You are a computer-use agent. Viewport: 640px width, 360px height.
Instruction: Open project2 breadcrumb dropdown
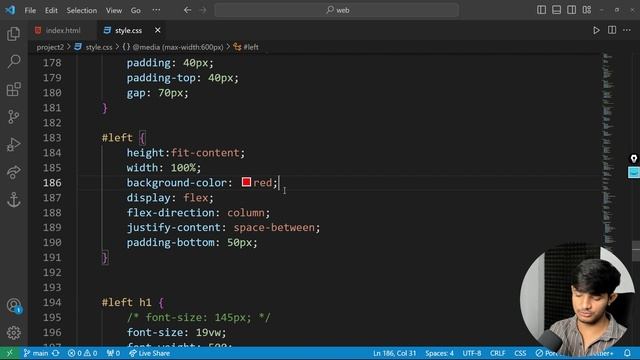(x=50, y=47)
